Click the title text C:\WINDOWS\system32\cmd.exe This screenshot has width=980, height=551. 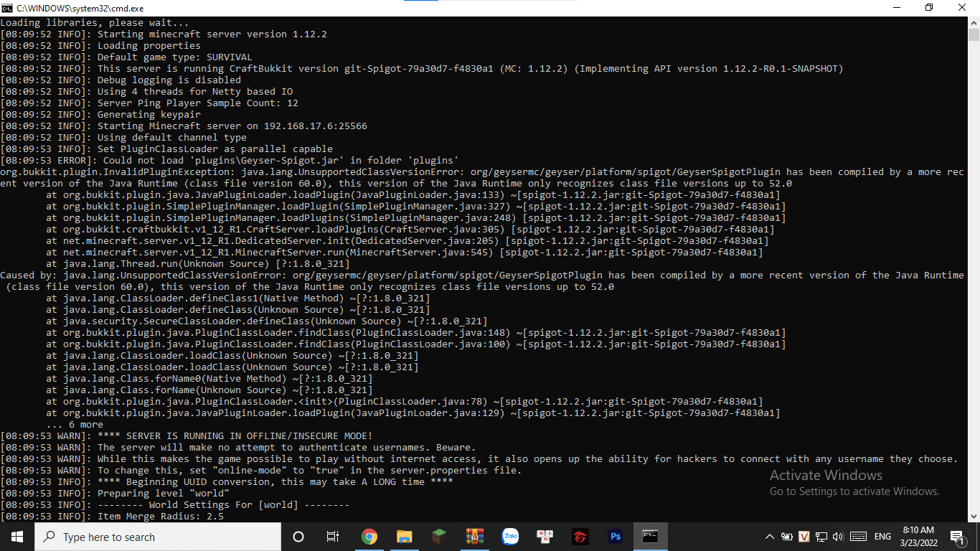80,8
